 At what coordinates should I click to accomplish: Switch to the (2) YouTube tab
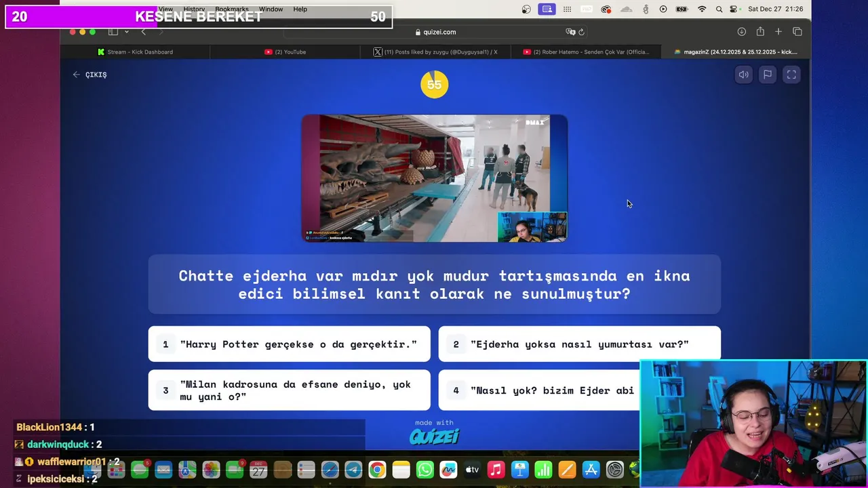click(x=285, y=52)
